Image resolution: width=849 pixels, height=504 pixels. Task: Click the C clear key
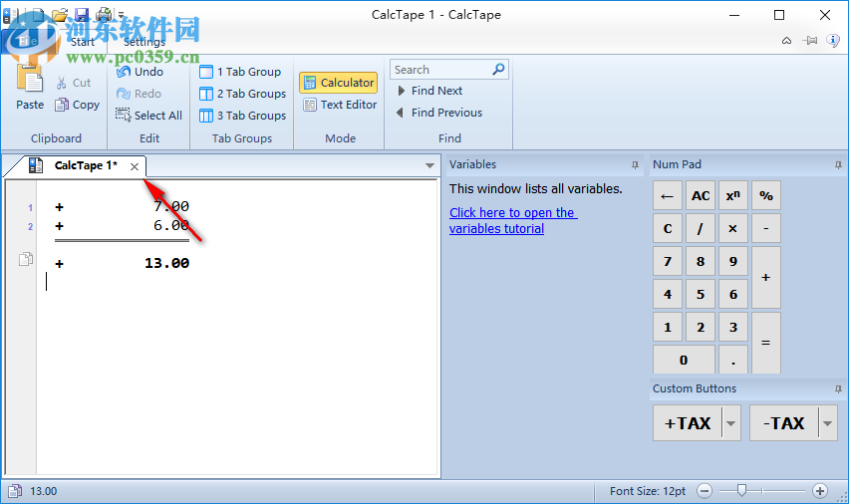click(668, 228)
